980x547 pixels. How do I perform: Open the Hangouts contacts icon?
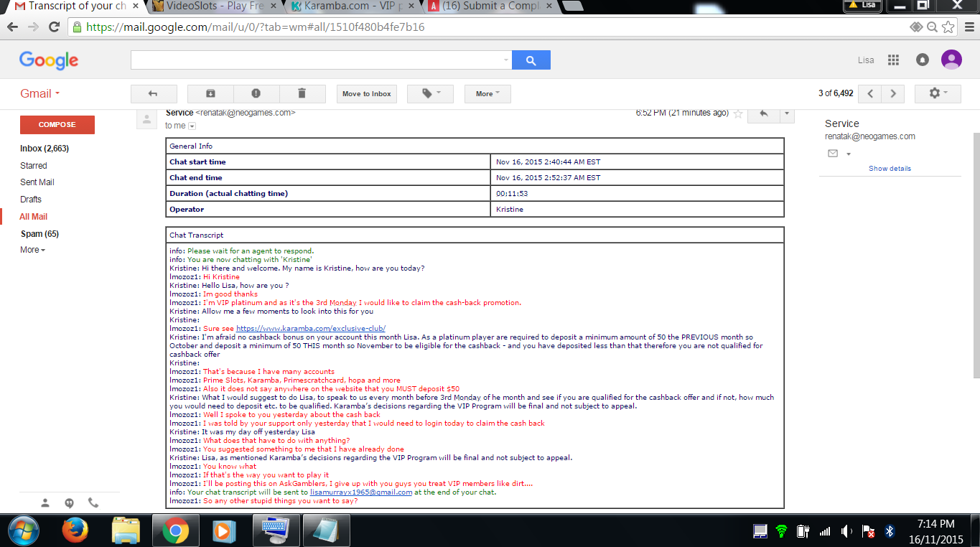(45, 503)
